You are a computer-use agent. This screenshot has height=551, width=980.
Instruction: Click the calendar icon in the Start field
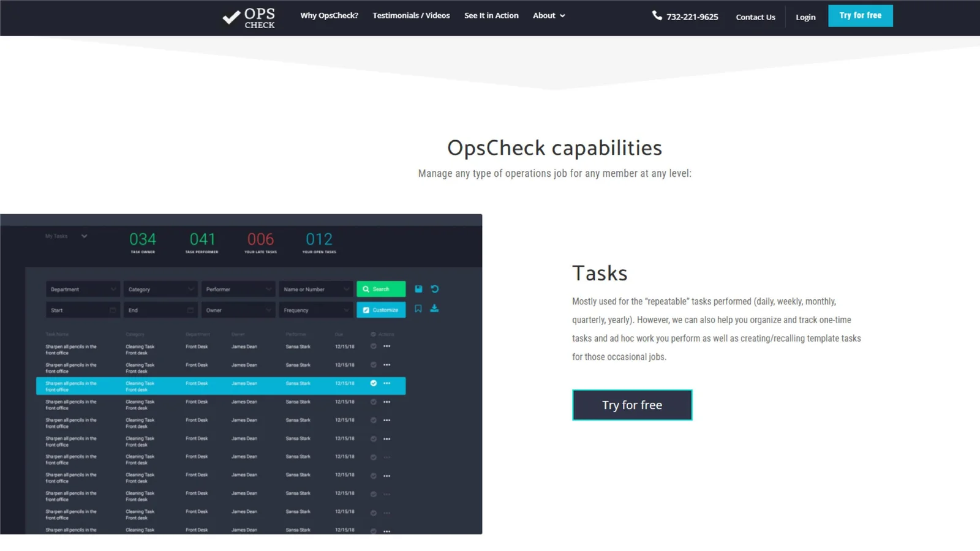coord(112,310)
